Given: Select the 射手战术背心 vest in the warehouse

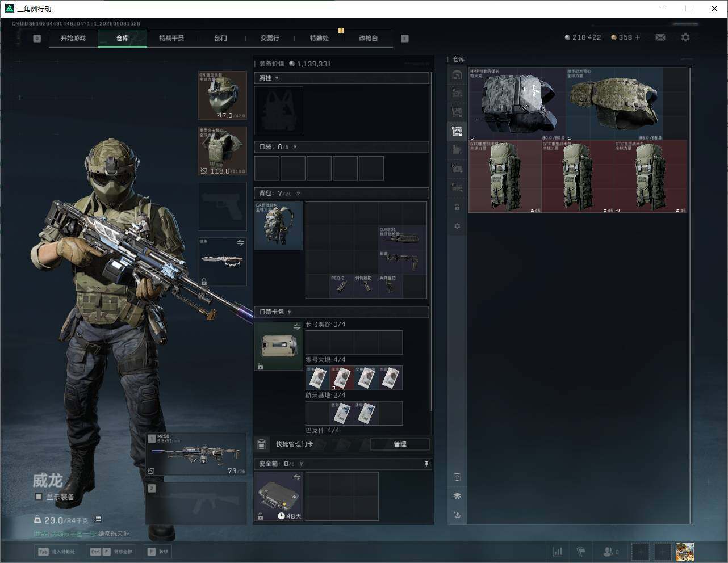Looking at the screenshot, I should (614, 104).
